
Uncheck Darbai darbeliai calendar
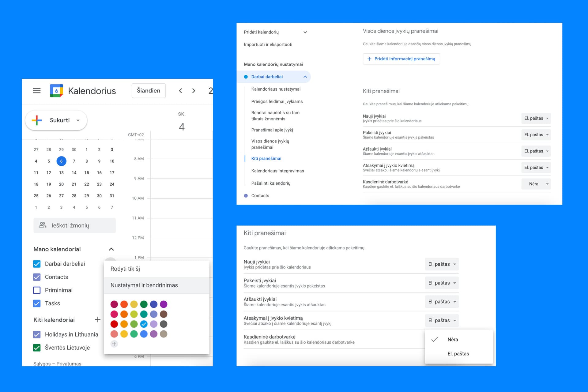coord(37,264)
